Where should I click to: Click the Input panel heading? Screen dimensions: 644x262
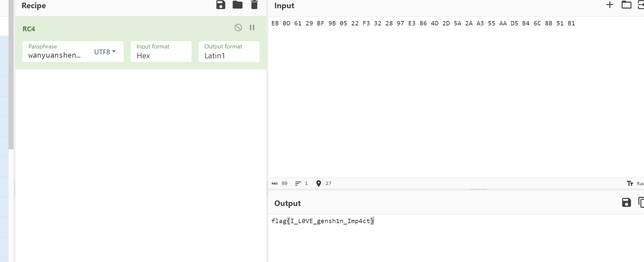coord(284,6)
